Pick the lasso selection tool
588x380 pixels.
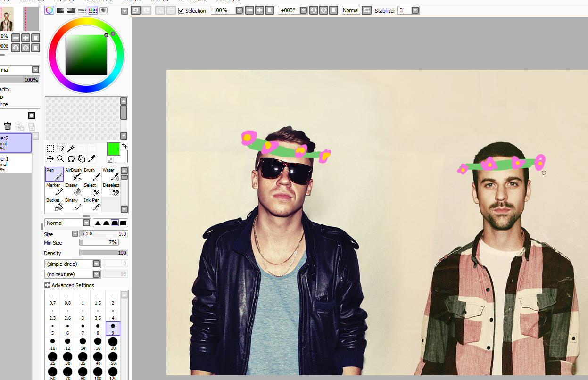(x=60, y=149)
